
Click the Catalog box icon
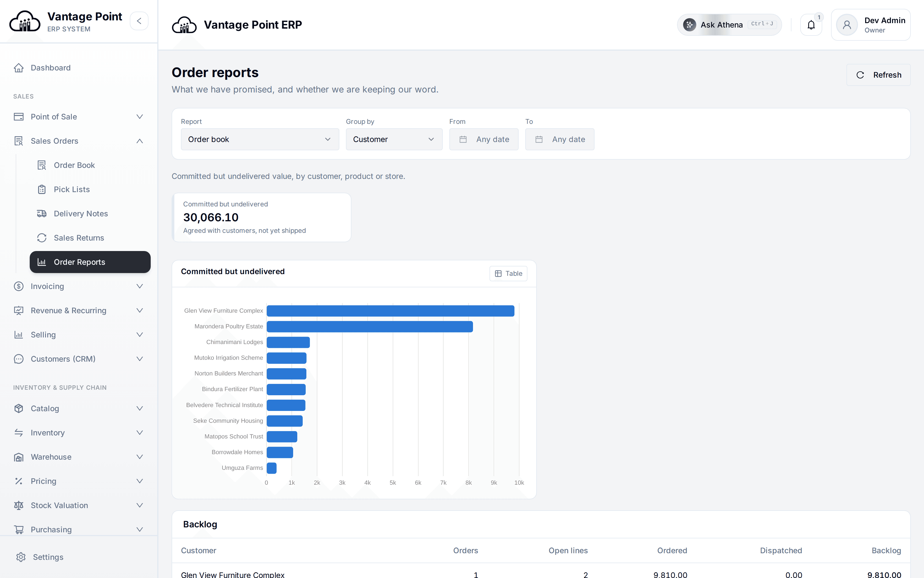19,409
